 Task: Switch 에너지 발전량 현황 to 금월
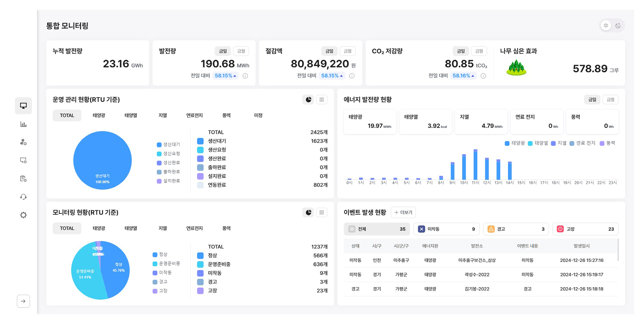point(610,100)
